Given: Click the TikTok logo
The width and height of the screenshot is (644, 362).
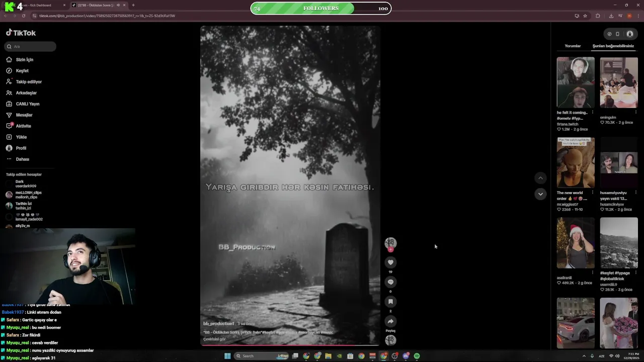Looking at the screenshot, I should (x=21, y=33).
